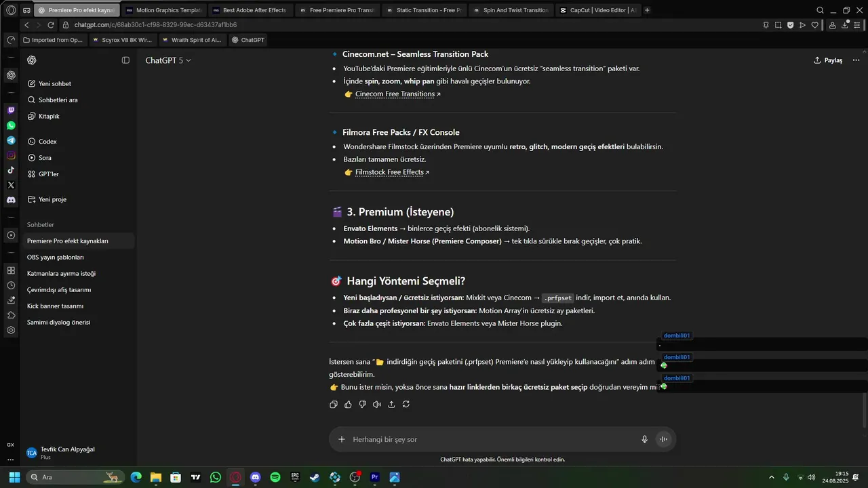Switch to the Spin And Twist Transition tab
The width and height of the screenshot is (868, 488).
(x=510, y=10)
